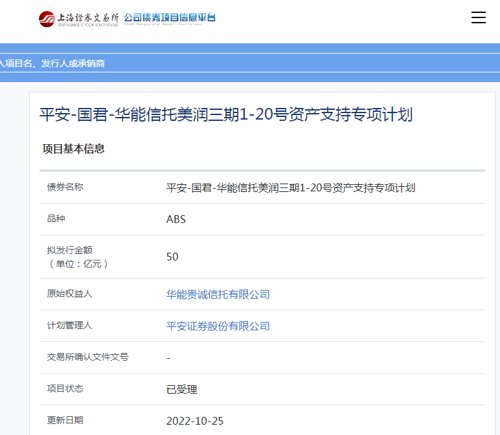Open 平安证券股份有限公司 manager link

pos(218,326)
